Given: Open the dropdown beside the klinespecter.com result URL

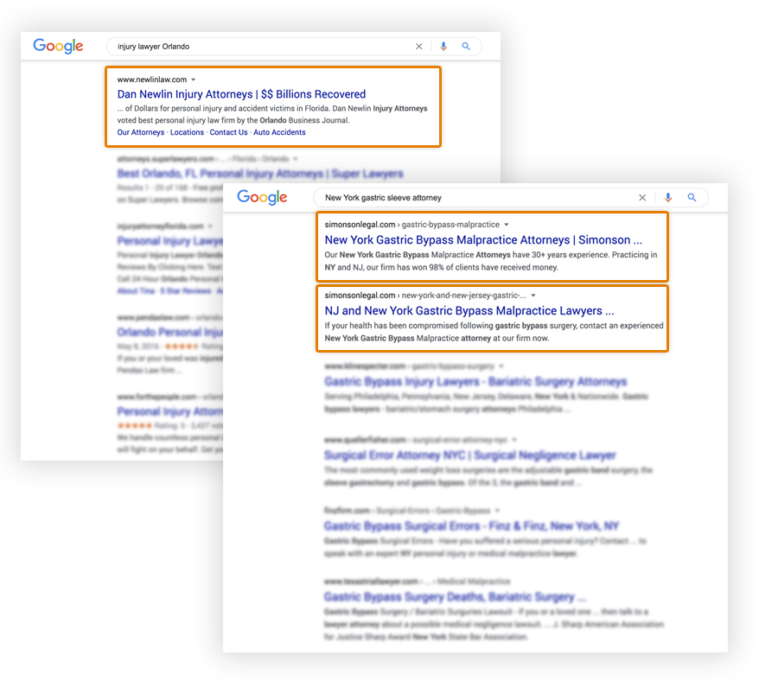Looking at the screenshot, I should click(x=501, y=366).
